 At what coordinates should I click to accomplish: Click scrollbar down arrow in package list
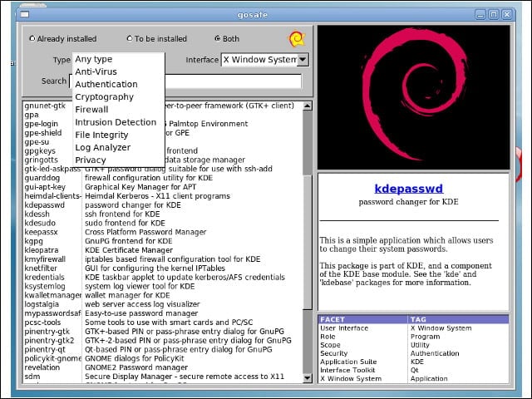click(x=308, y=377)
